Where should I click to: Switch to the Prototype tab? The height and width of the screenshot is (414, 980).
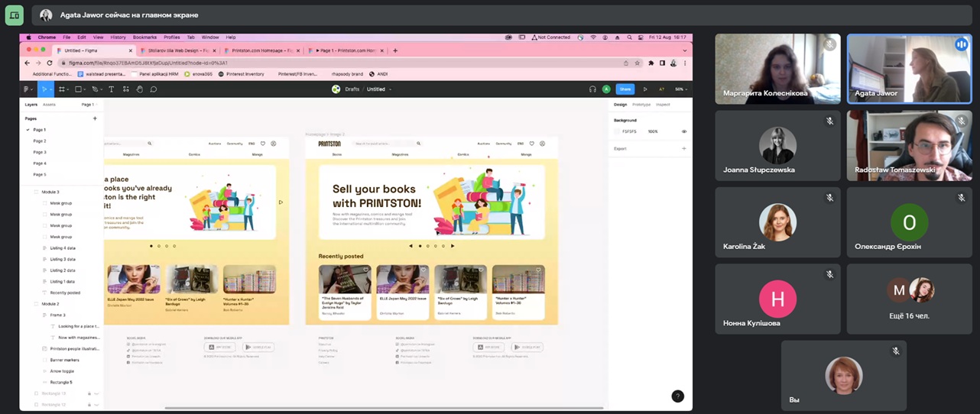(641, 105)
